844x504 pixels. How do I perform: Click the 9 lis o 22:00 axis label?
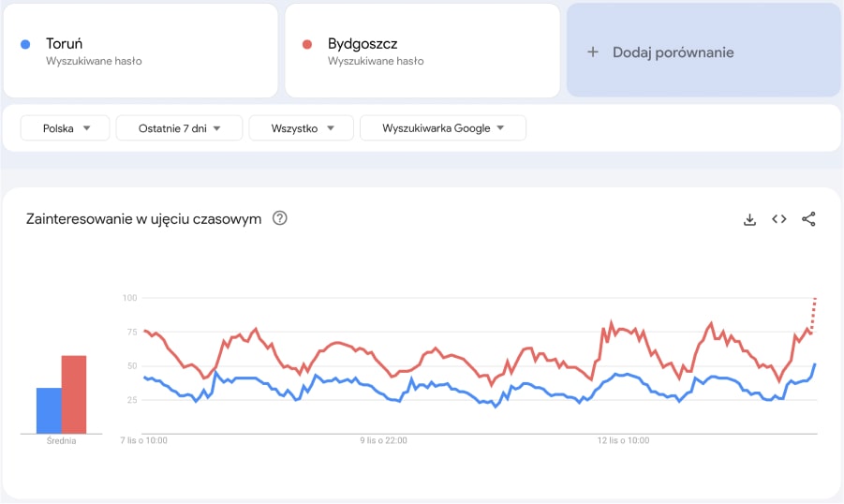click(384, 439)
